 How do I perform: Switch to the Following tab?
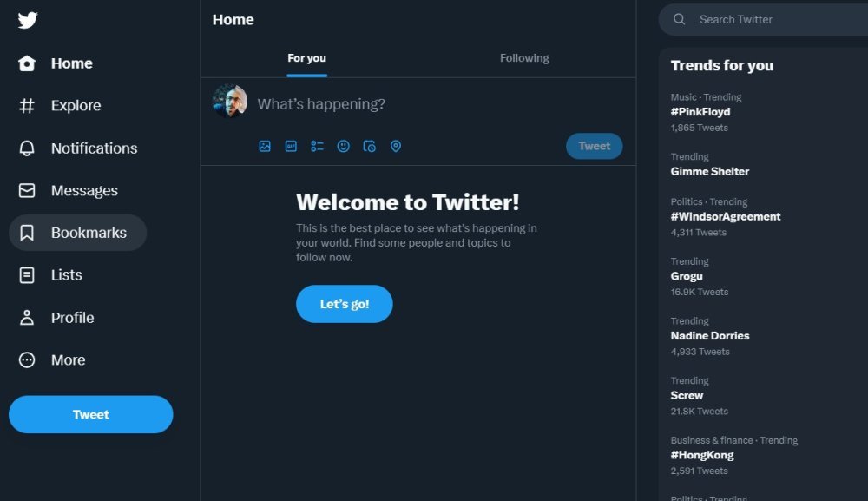click(524, 58)
